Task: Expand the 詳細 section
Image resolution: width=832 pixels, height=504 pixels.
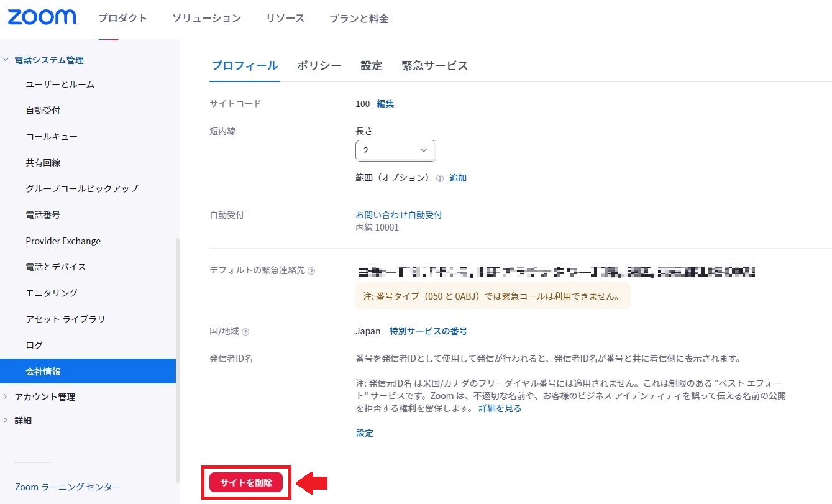Action: tap(6, 420)
